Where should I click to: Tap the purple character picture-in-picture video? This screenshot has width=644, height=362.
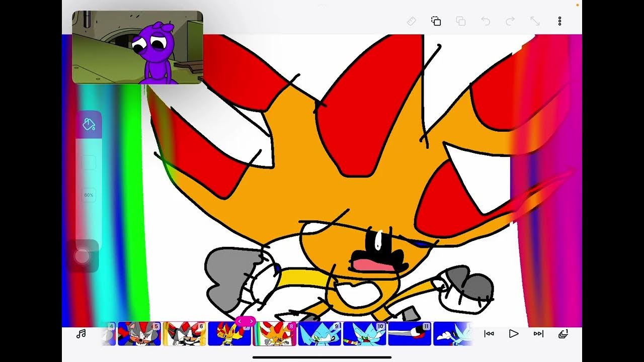[x=137, y=47]
